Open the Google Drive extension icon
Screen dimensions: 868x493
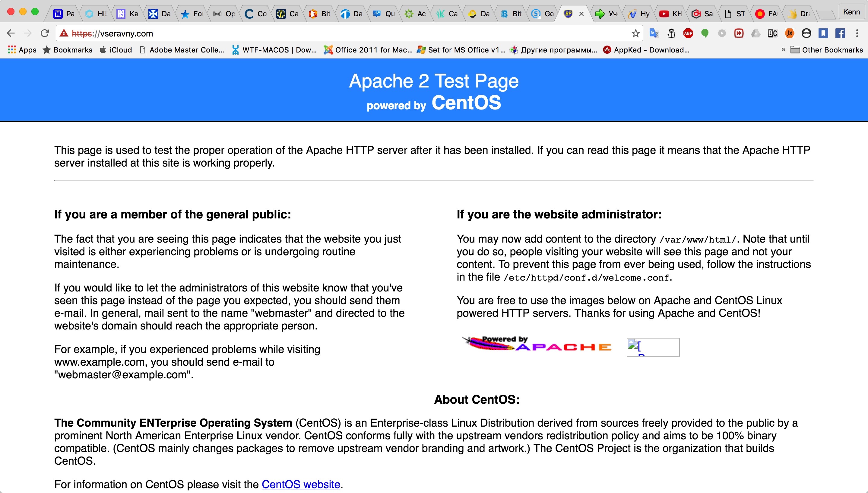756,33
